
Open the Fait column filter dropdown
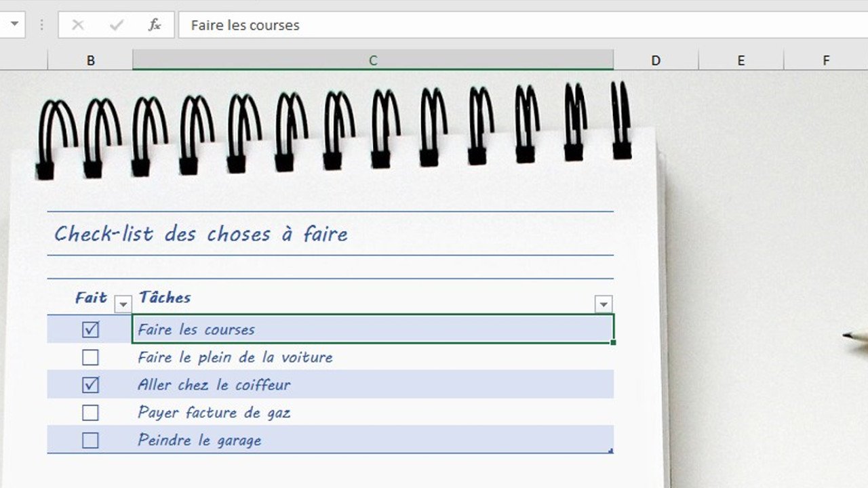click(123, 304)
